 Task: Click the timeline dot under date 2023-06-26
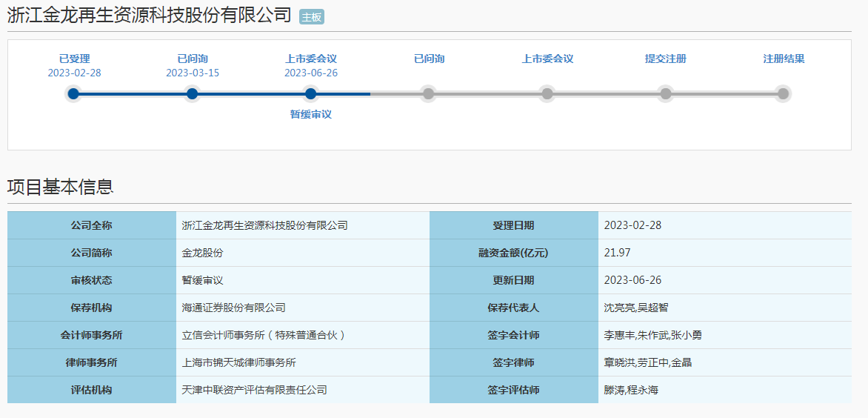(311, 93)
